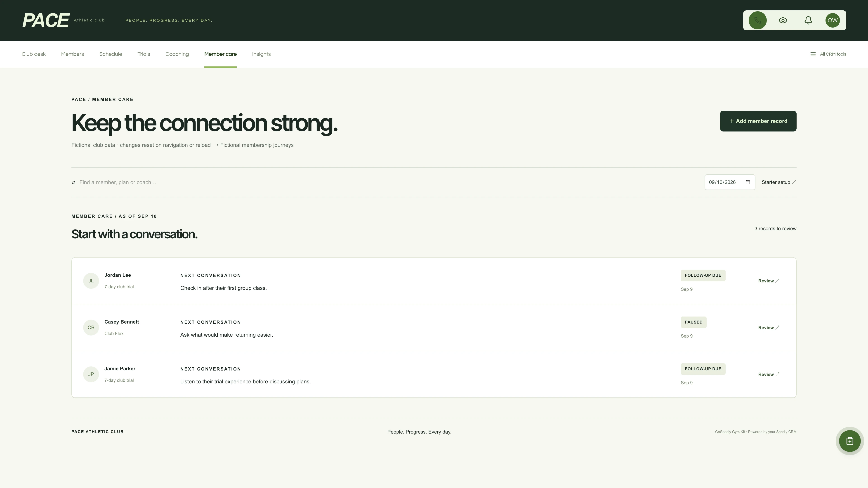The width and height of the screenshot is (868, 488).
Task: Click the floating clipboard button
Action: (849, 441)
